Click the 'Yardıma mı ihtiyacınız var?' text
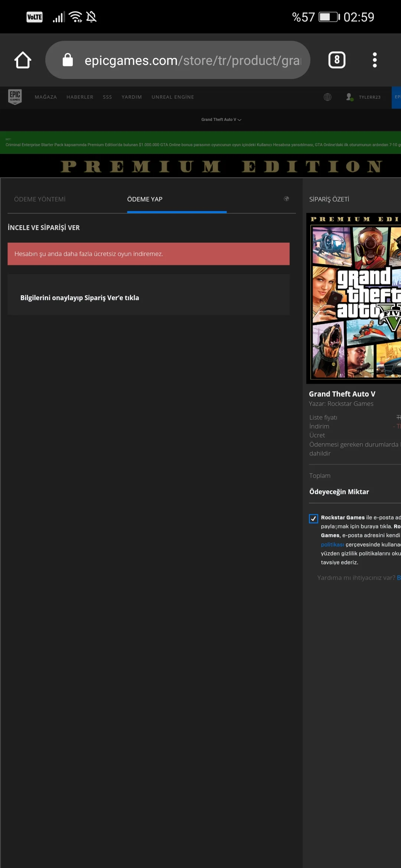 (x=356, y=578)
